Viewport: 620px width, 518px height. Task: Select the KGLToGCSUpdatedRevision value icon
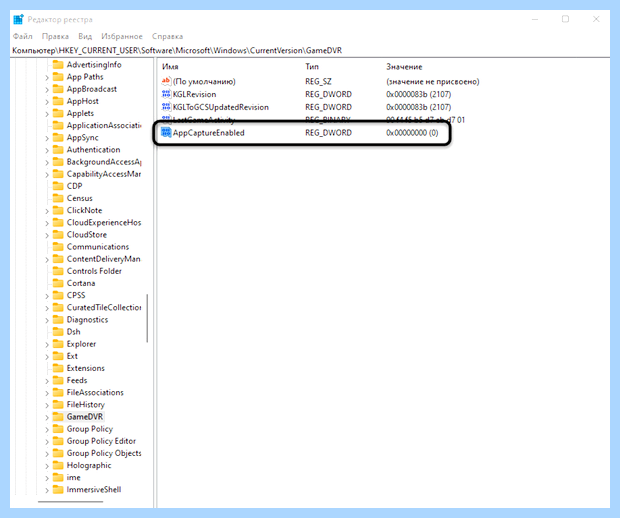[x=166, y=107]
